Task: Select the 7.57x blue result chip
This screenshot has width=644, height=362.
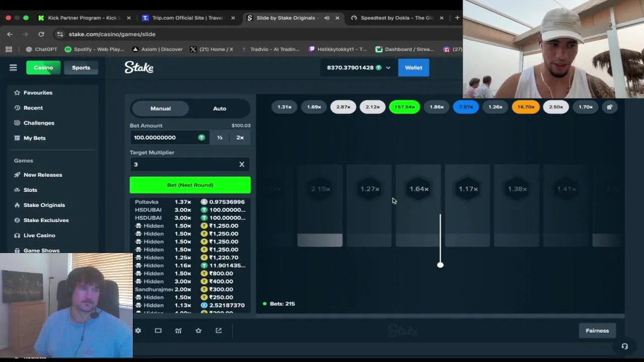Action: pos(466,107)
